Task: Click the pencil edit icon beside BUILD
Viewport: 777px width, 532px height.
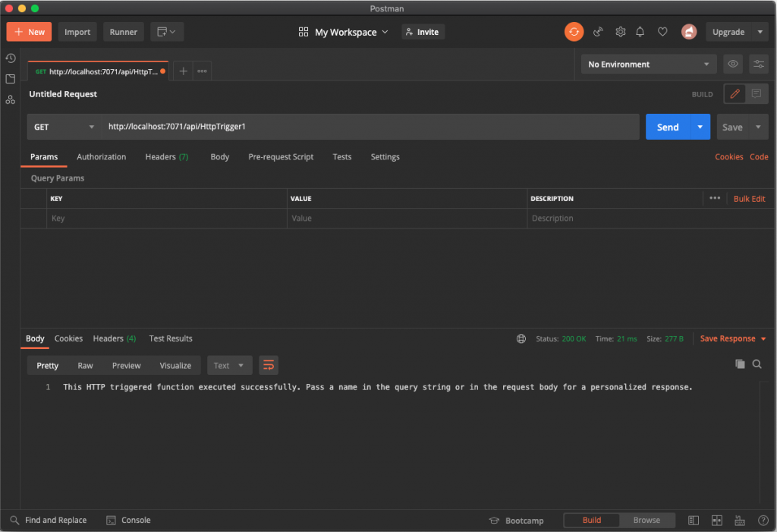Action: [x=735, y=93]
